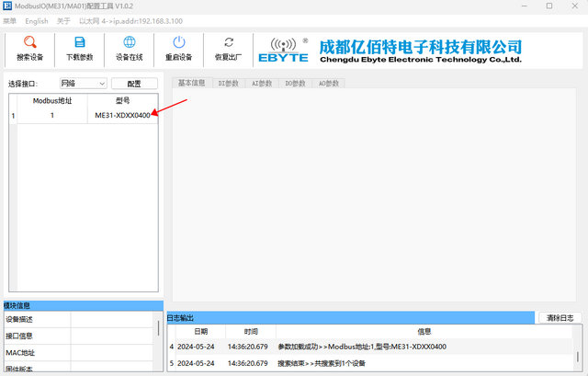Image resolution: width=588 pixels, height=376 pixels.
Task: Go to the AO参数 tab
Action: [x=328, y=83]
